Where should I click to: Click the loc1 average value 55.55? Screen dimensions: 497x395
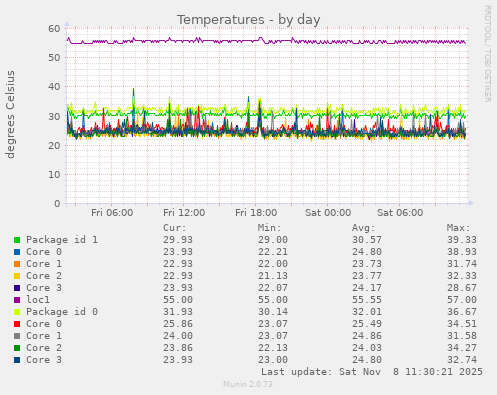pyautogui.click(x=367, y=300)
